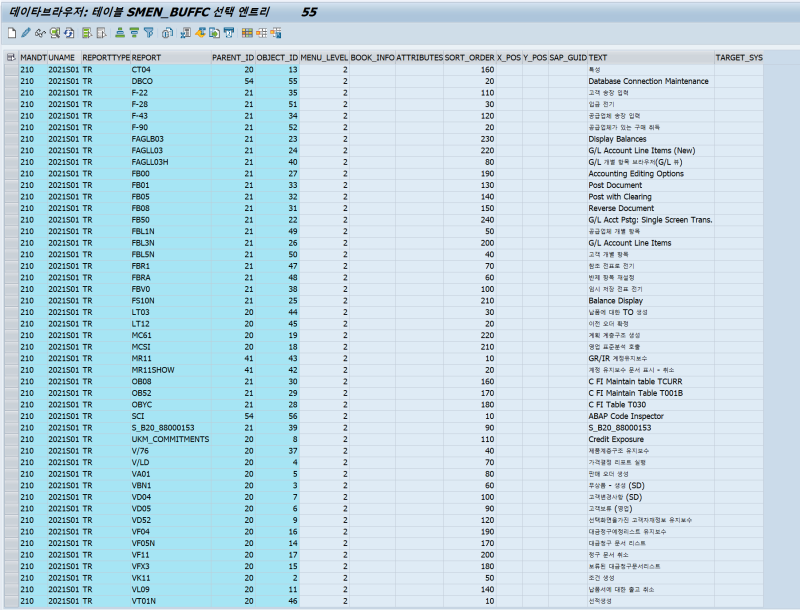Click the 'Display Balances' text cell
800x610 pixels.
coord(651,139)
